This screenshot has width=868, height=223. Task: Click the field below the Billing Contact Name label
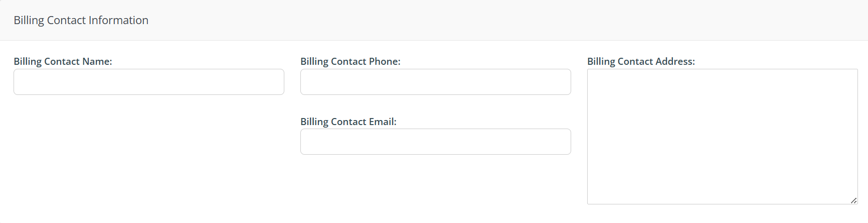149,82
